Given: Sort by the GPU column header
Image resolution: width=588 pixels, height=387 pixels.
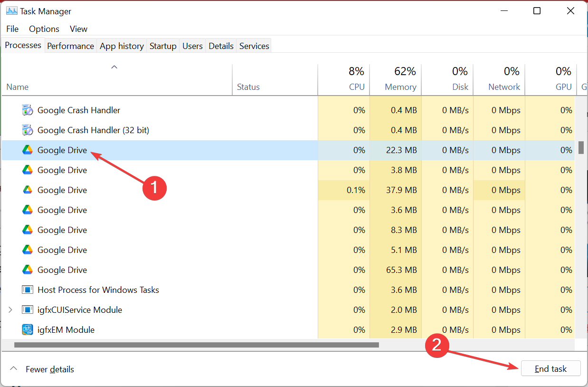Looking at the screenshot, I should [x=550, y=79].
